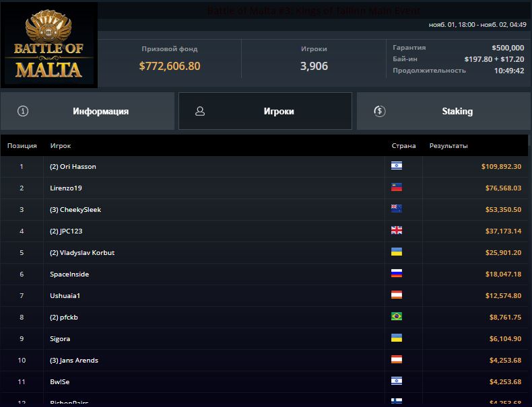Click the flag beside CheekySleek
Screen dimensions: 532x407
pyautogui.click(x=397, y=209)
